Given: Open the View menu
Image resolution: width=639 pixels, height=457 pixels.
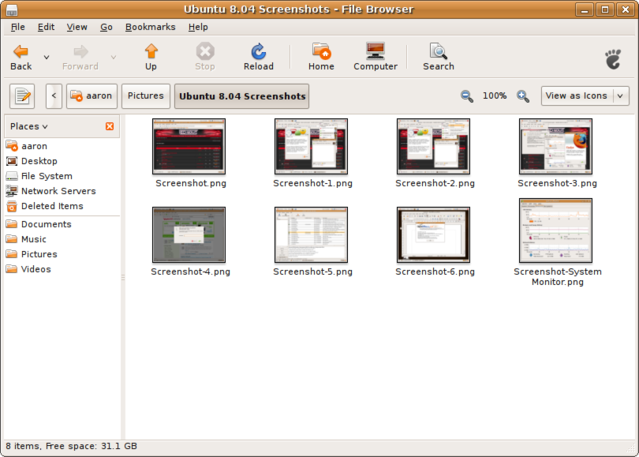Looking at the screenshot, I should (x=77, y=27).
